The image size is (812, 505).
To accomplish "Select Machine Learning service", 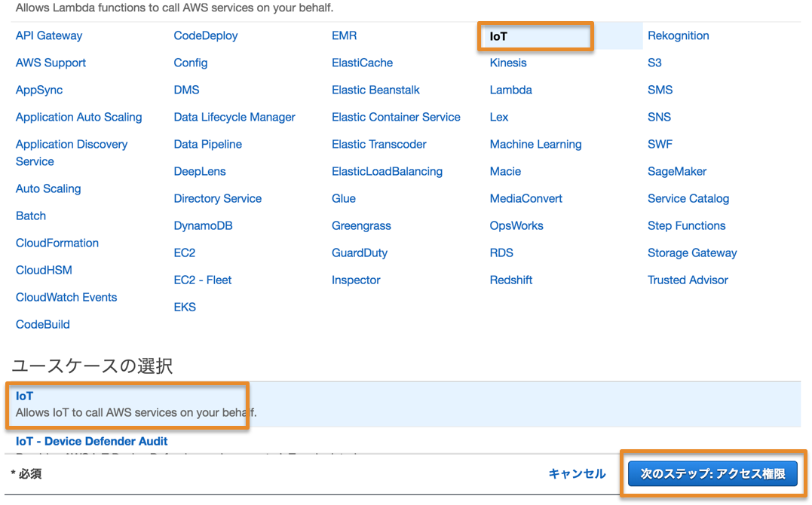I will pyautogui.click(x=535, y=144).
